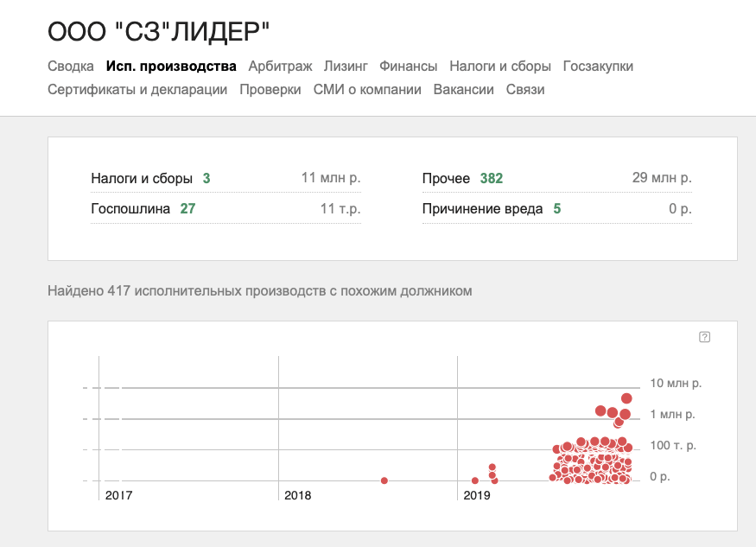Select the highest red dot near 10 млн р.

click(626, 398)
